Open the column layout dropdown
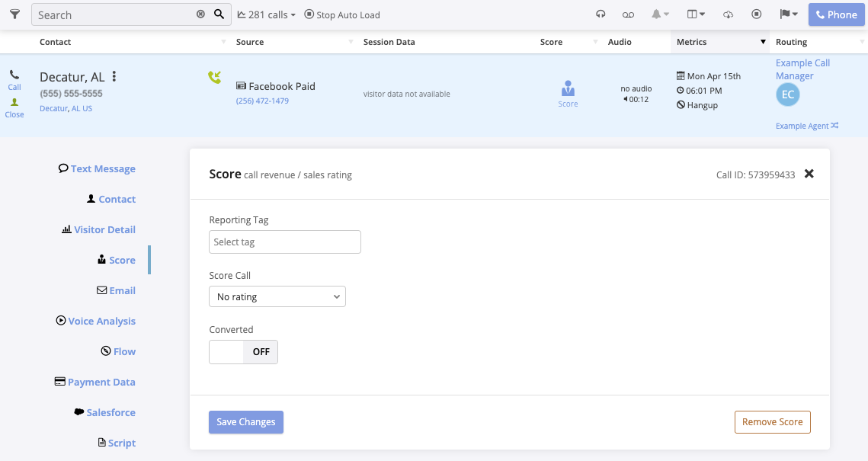The image size is (868, 461). (696, 14)
